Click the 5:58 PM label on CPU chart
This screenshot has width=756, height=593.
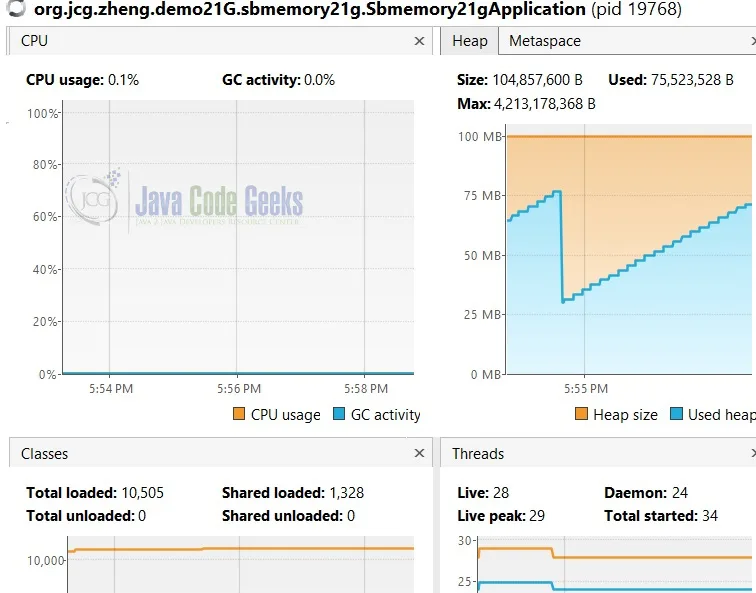pyautogui.click(x=366, y=389)
